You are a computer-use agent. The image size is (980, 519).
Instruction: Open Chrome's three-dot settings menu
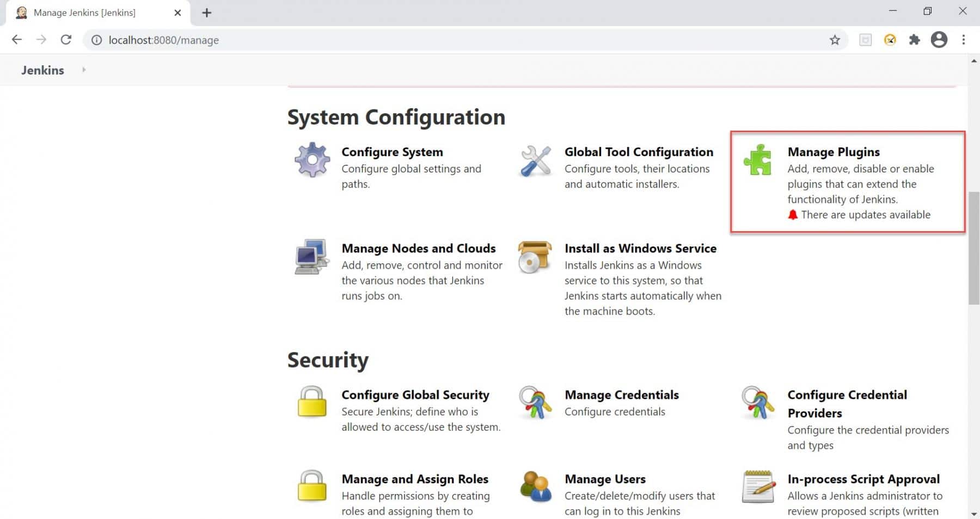click(963, 40)
